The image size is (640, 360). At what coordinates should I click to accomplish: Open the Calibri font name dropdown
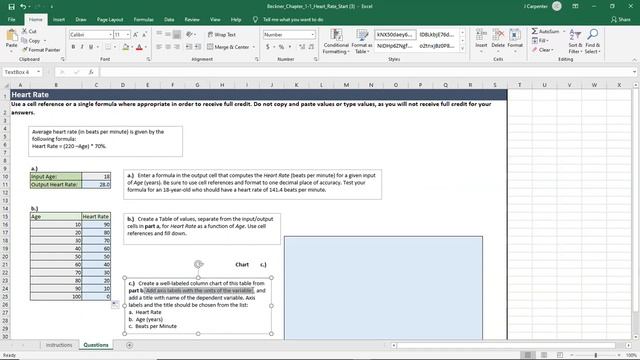(110, 35)
